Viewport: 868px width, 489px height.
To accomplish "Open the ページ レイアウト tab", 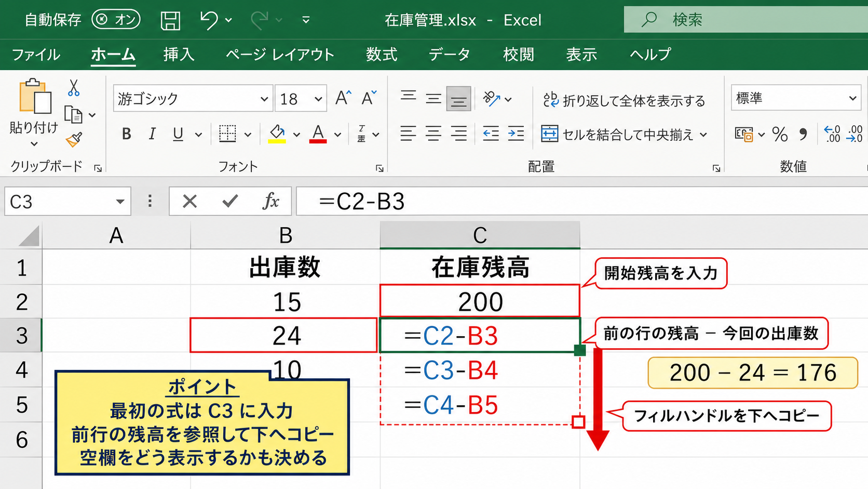I will click(x=280, y=55).
